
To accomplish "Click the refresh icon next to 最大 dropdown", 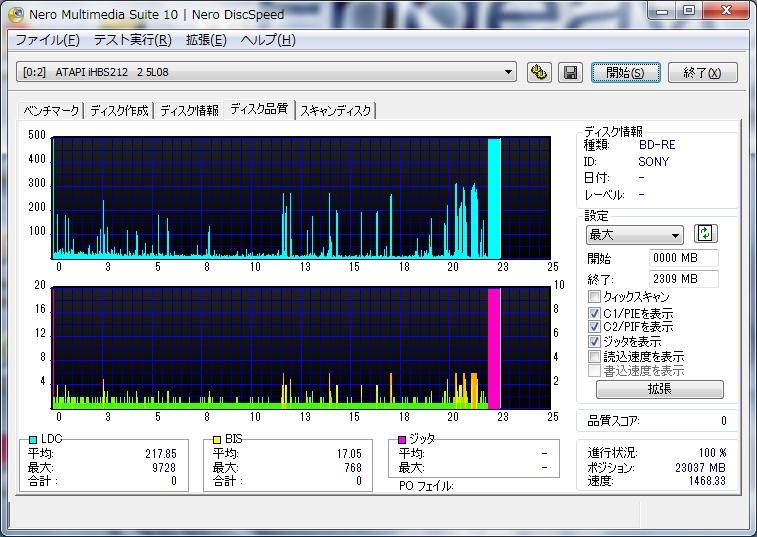I will 705,234.
